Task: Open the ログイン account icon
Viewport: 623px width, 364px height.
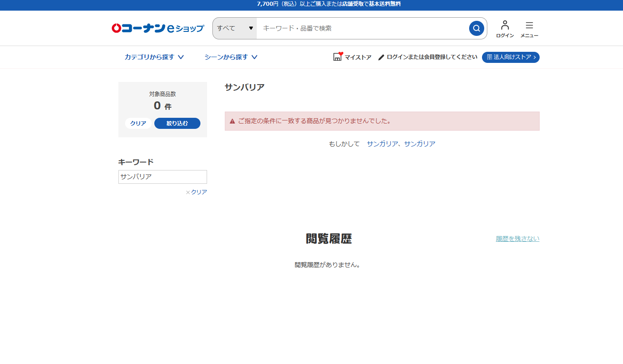Action: click(x=505, y=25)
